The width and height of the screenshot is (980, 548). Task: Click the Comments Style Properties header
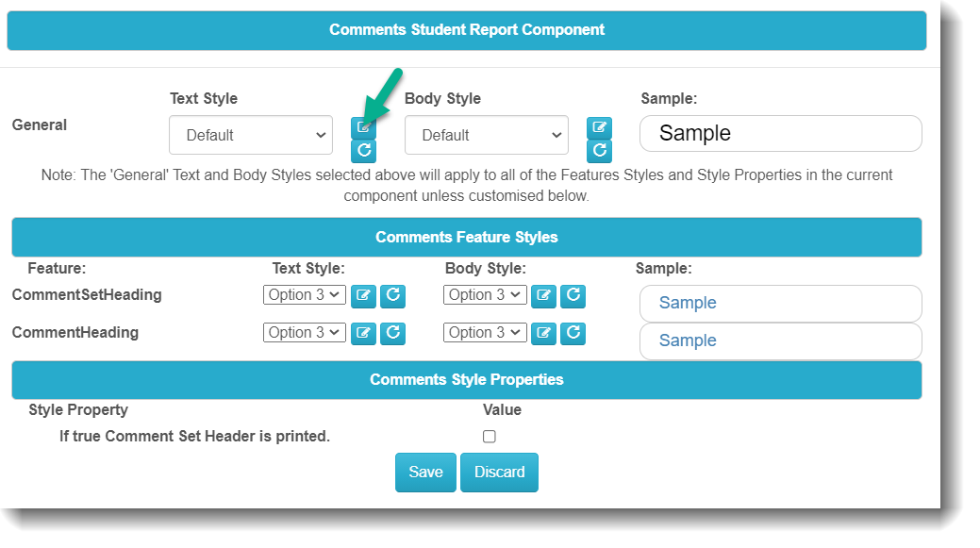pyautogui.click(x=466, y=380)
